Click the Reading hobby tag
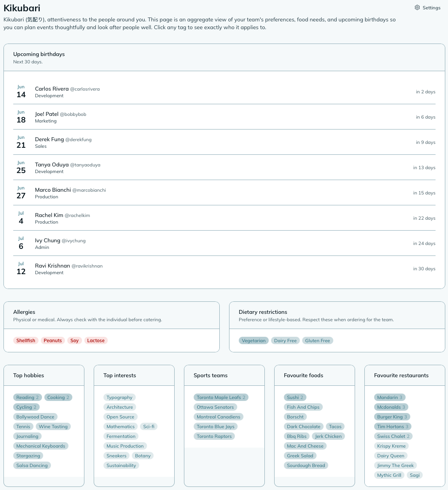 point(28,397)
